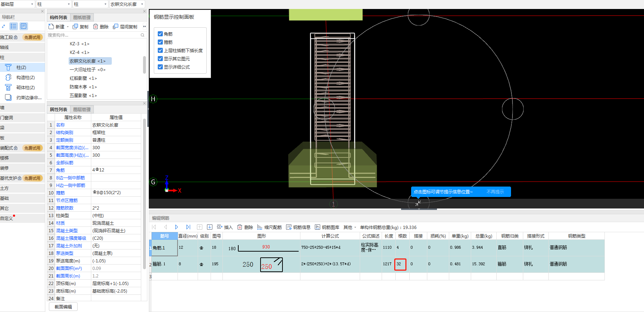Click 免费试用 badge next to 施工段
644x312 pixels.
32,37
